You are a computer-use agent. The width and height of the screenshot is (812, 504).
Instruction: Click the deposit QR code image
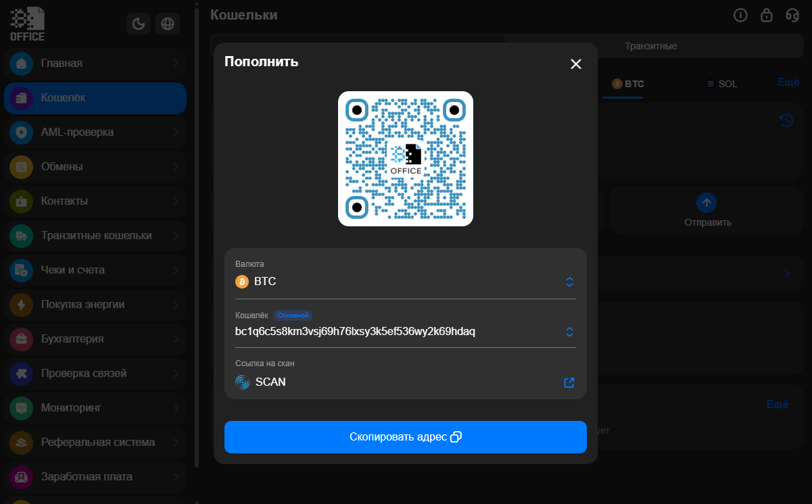click(x=406, y=159)
